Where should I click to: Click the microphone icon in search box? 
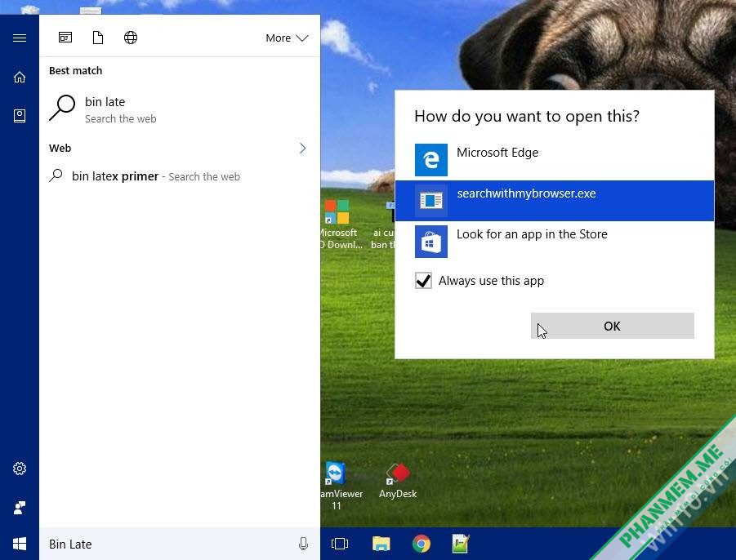pyautogui.click(x=303, y=544)
